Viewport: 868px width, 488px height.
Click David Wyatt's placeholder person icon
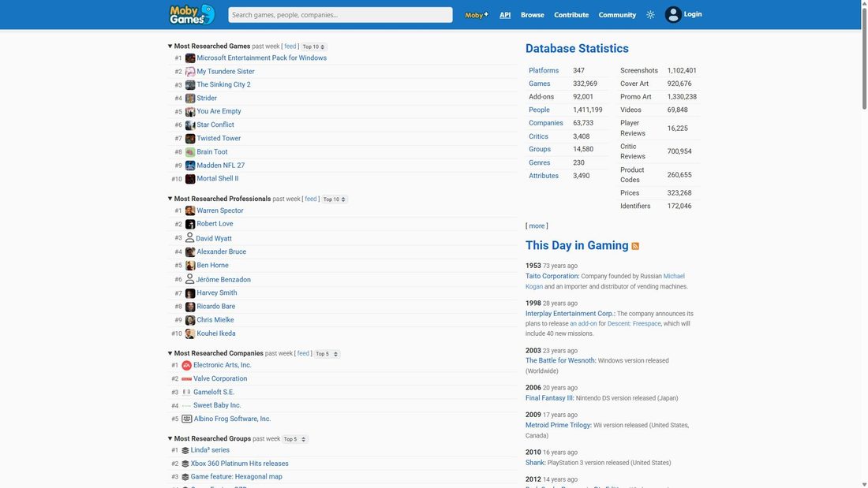[x=189, y=238]
